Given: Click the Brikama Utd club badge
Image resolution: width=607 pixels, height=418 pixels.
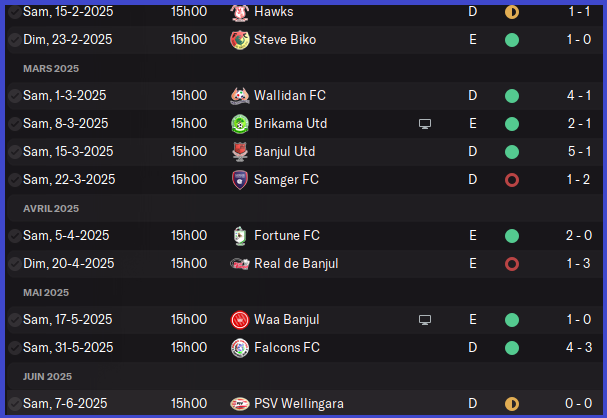Looking at the screenshot, I should (x=239, y=124).
